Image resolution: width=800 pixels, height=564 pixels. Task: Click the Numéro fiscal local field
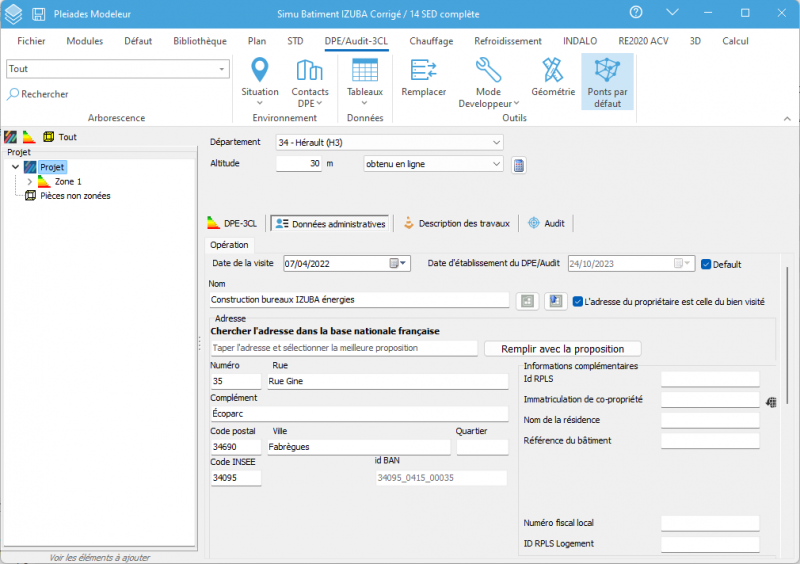point(710,523)
